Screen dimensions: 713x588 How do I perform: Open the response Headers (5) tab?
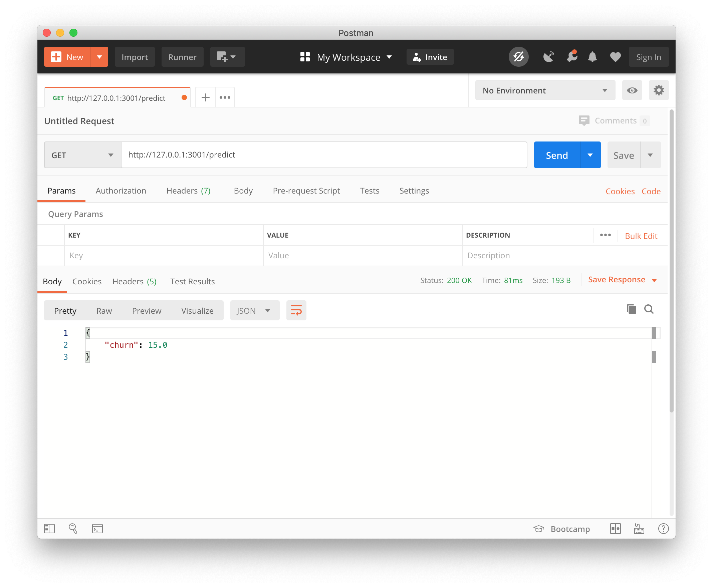(x=134, y=281)
